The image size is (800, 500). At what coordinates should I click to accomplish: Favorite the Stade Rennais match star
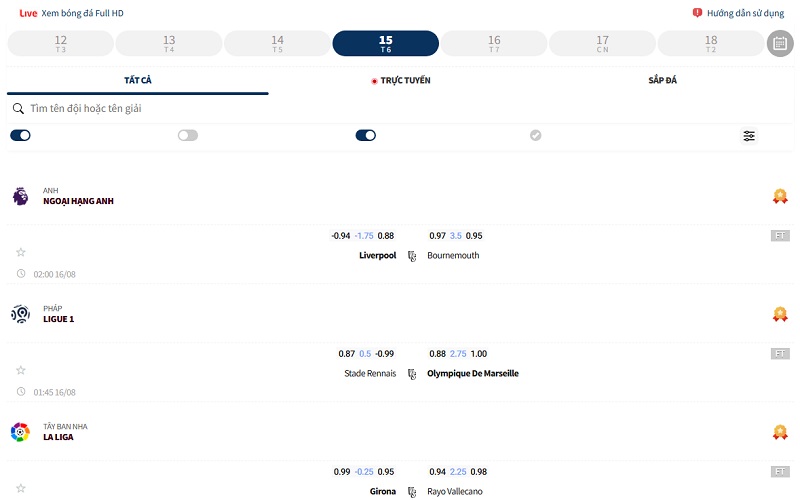coord(21,370)
